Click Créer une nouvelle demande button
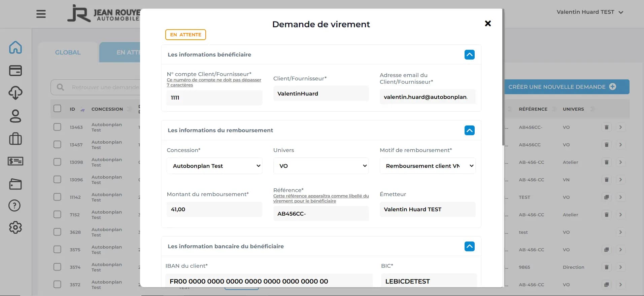The height and width of the screenshot is (296, 644). click(567, 87)
